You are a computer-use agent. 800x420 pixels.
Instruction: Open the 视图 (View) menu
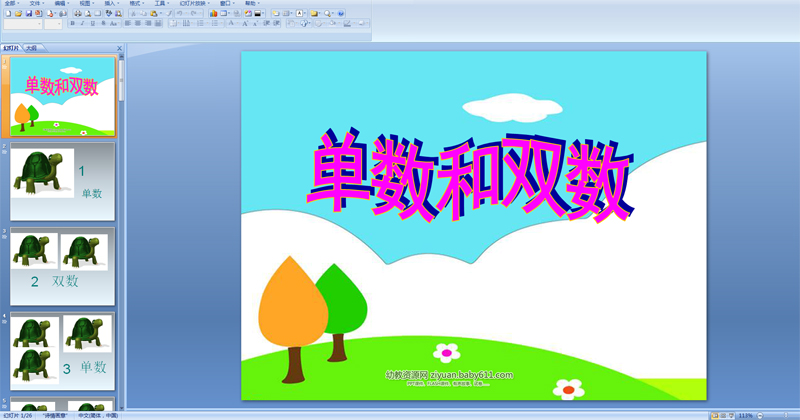click(87, 3)
